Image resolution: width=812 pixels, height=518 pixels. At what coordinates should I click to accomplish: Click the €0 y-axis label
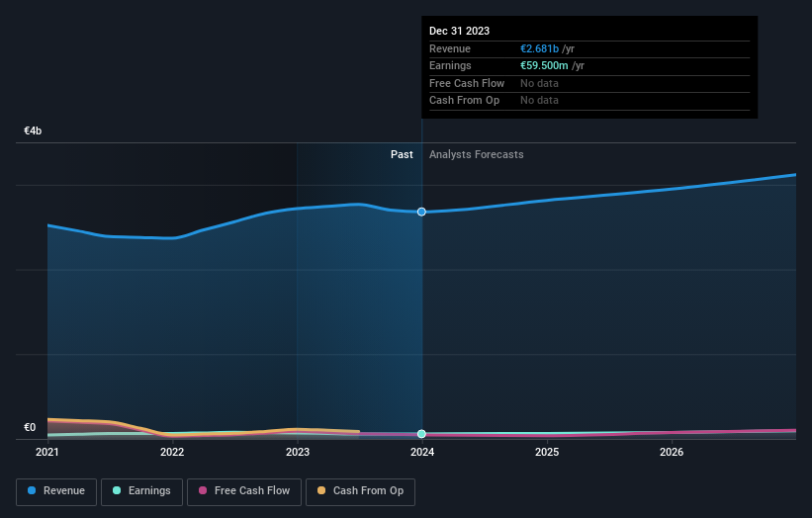[30, 427]
